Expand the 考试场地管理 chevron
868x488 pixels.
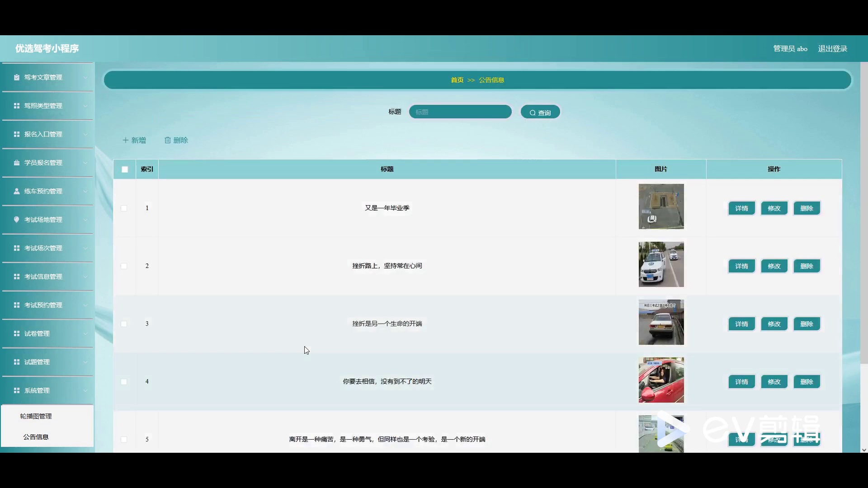tap(85, 220)
